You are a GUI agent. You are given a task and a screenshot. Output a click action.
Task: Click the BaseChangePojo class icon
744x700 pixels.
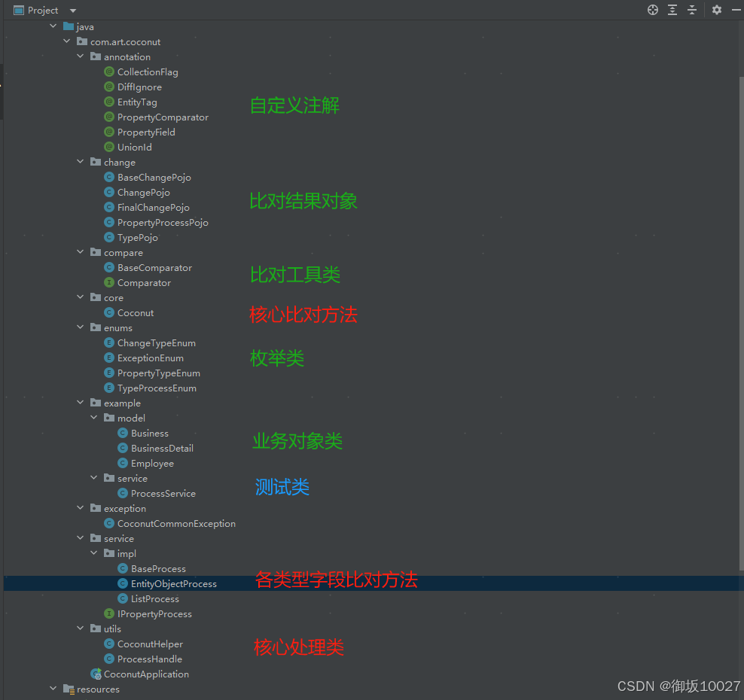[x=109, y=178]
